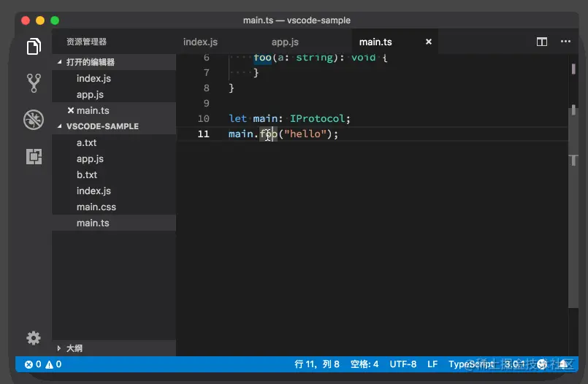588x384 pixels.
Task: Open the Debug view icon
Action: click(x=34, y=120)
